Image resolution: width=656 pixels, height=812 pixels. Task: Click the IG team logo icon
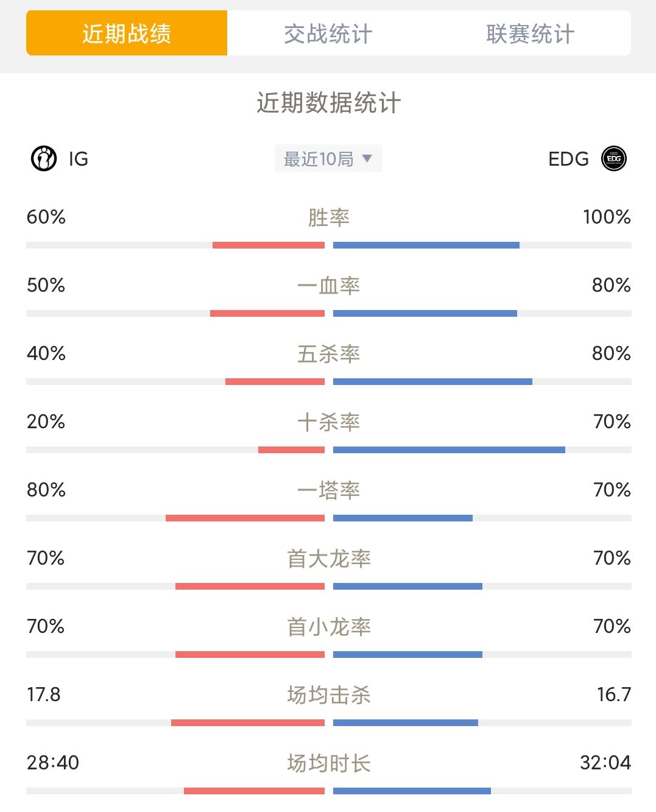point(44,158)
